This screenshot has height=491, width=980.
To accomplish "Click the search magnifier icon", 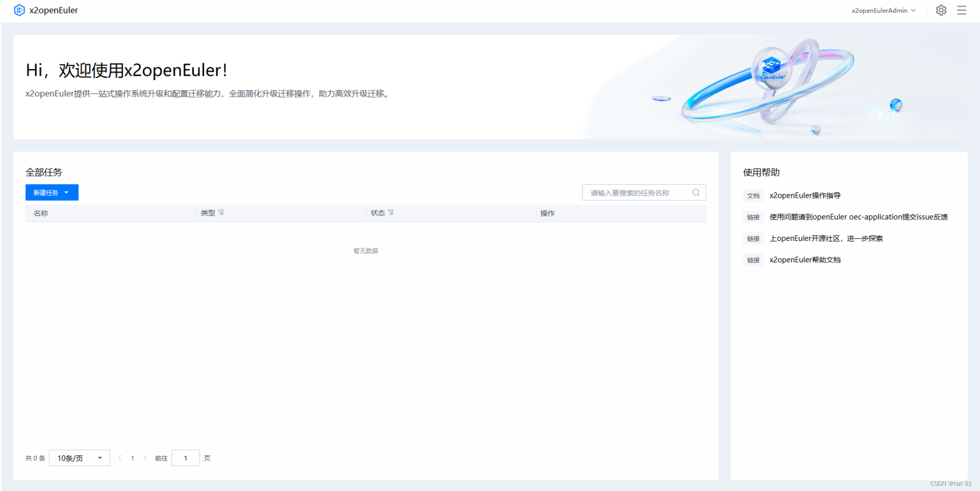I will tap(696, 192).
